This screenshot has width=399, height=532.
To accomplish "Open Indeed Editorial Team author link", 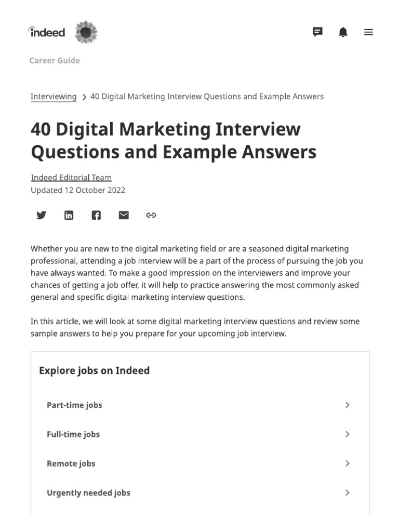I will coord(71,178).
